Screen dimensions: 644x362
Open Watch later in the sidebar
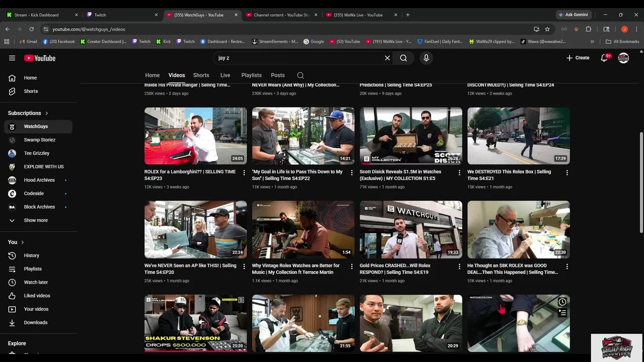(x=38, y=282)
